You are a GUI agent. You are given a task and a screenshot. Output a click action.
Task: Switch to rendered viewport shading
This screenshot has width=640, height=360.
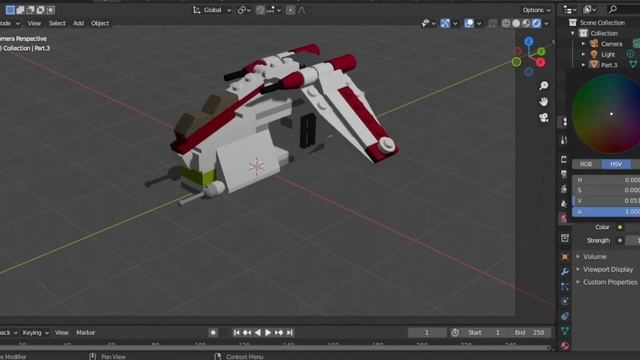click(536, 23)
